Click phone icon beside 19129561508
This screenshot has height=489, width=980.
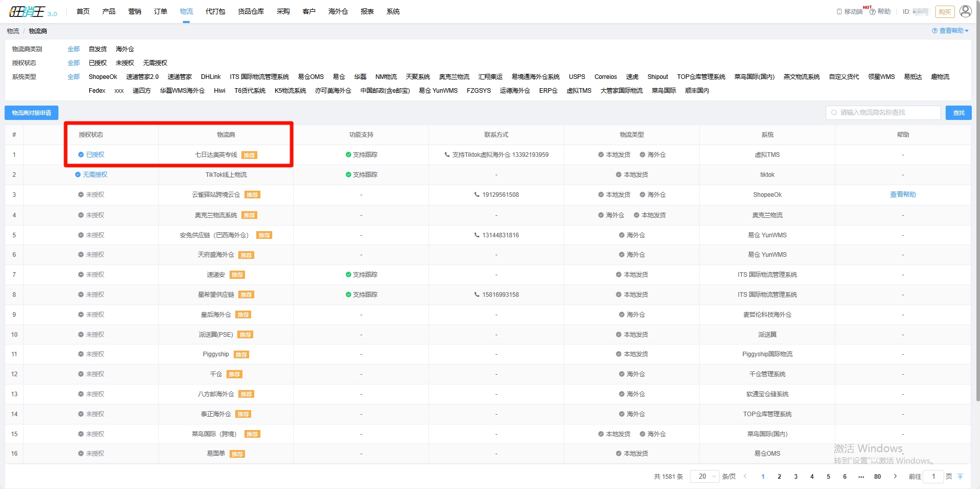(477, 195)
